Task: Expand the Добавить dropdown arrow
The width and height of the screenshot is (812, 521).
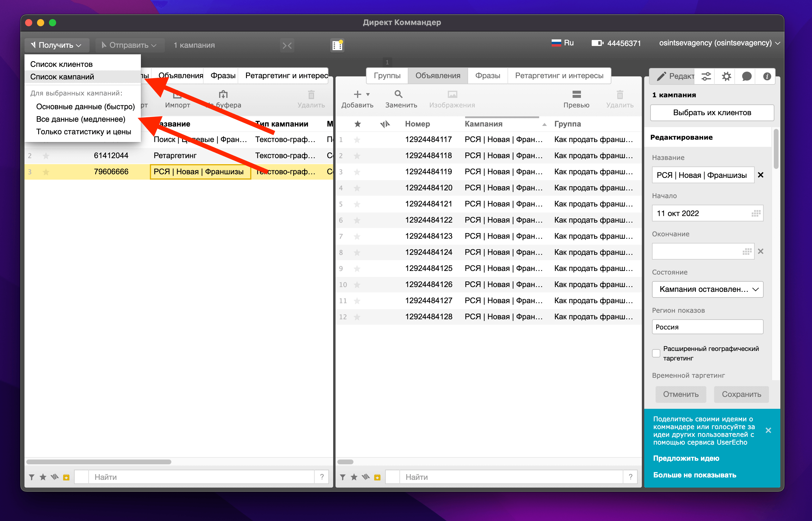Action: 368,94
